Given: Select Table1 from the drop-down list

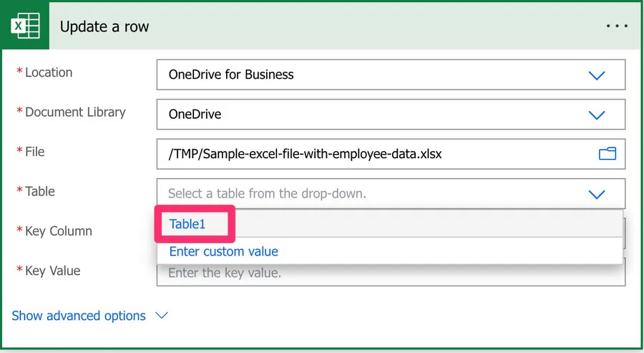Looking at the screenshot, I should 187,224.
